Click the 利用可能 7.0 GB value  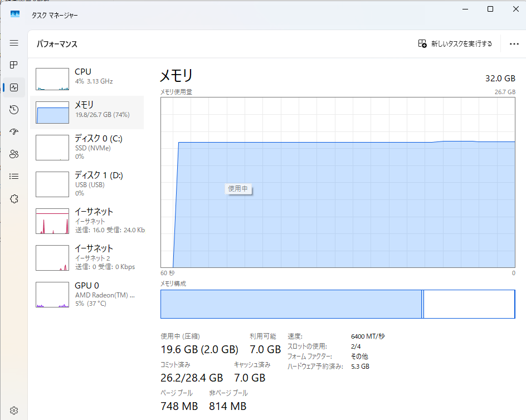coord(265,349)
